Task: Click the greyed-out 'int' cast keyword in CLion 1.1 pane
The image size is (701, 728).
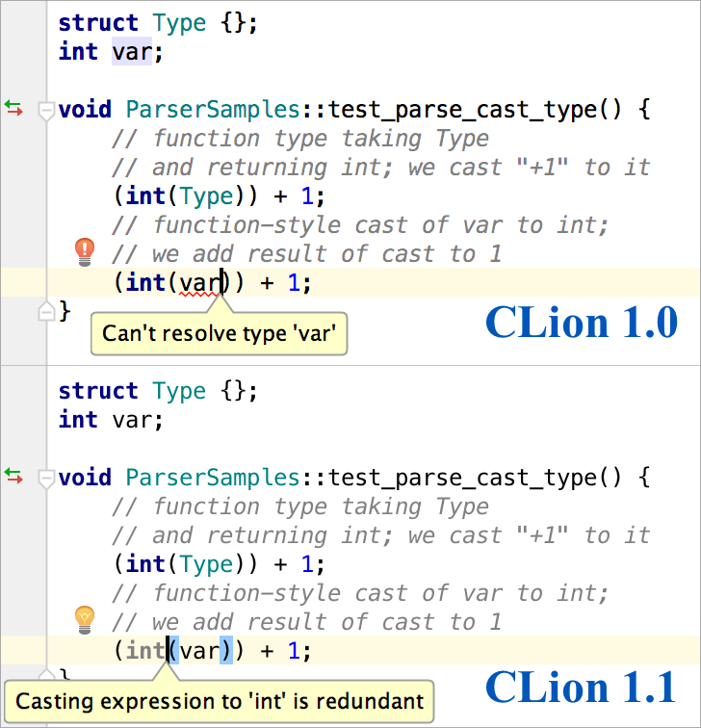Action: 145,650
